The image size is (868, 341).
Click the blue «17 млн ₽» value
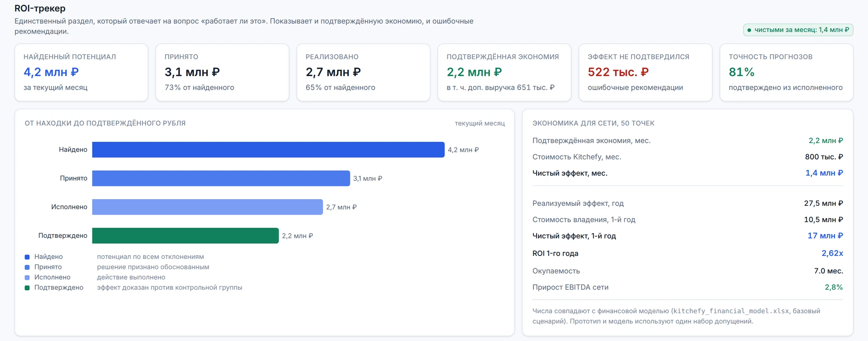[825, 236]
